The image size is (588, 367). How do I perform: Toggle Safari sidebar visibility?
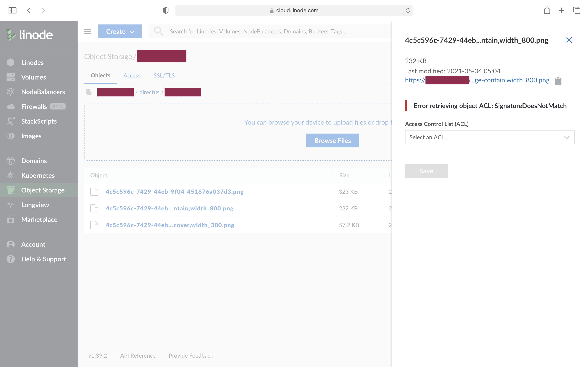[x=12, y=10]
